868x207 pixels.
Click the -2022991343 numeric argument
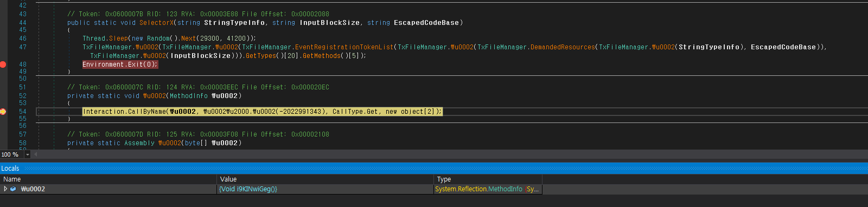pyautogui.click(x=301, y=112)
